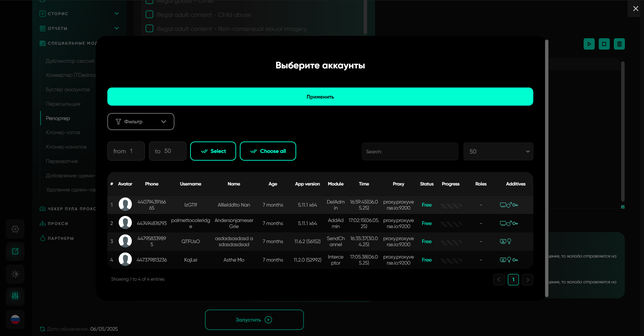Click the green stop square icon
The width and height of the screenshot is (644, 336).
point(604,44)
